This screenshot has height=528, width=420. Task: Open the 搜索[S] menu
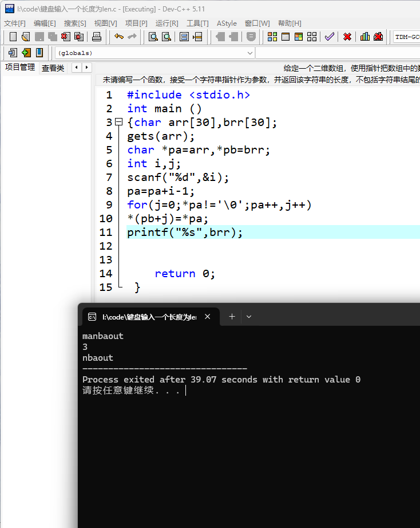coord(75,23)
